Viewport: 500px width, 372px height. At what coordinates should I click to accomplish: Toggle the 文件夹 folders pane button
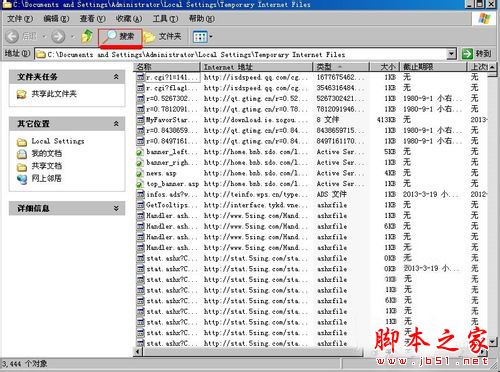(163, 36)
